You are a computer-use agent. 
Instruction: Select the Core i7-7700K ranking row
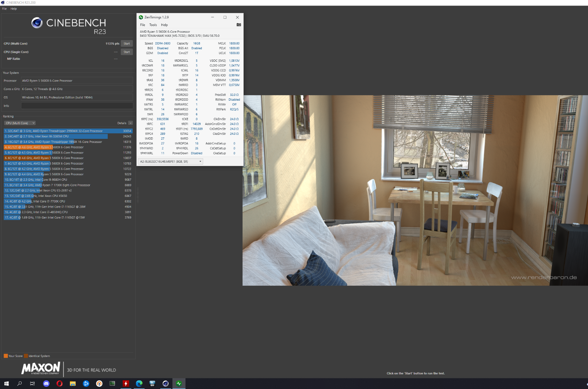point(68,201)
